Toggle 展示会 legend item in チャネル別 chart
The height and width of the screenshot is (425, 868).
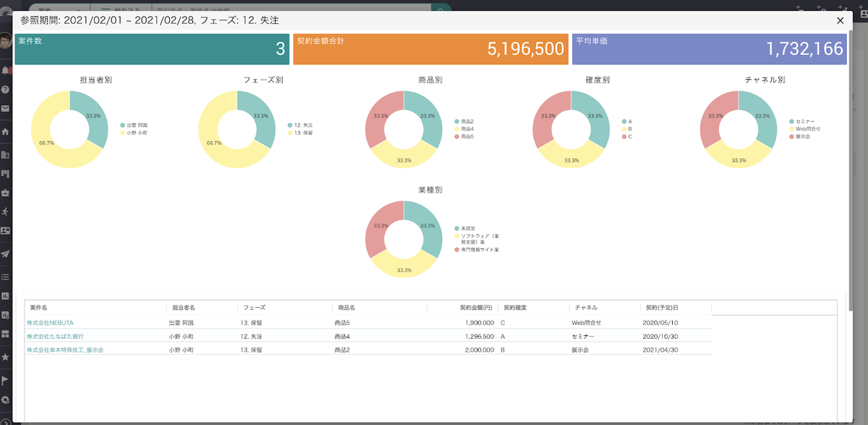(x=803, y=136)
